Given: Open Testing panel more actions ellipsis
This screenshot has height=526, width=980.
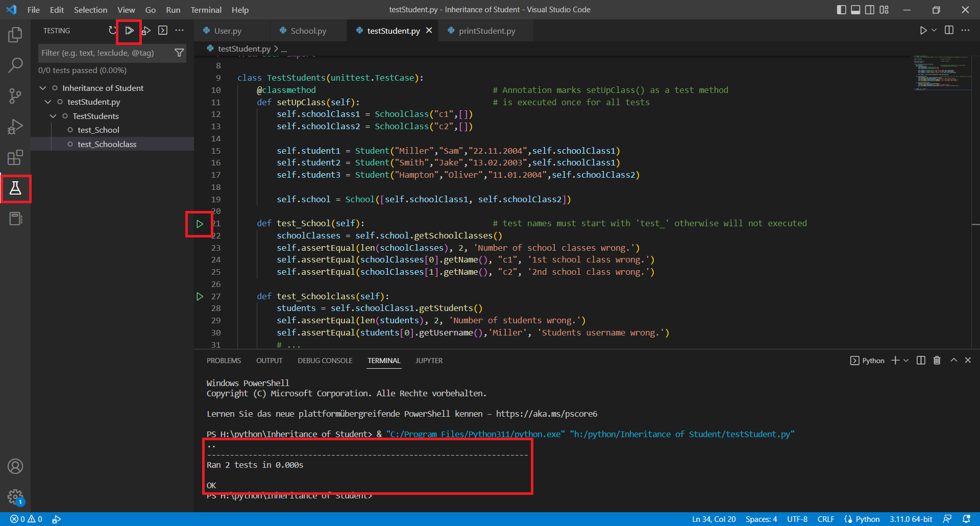Looking at the screenshot, I should (x=179, y=31).
